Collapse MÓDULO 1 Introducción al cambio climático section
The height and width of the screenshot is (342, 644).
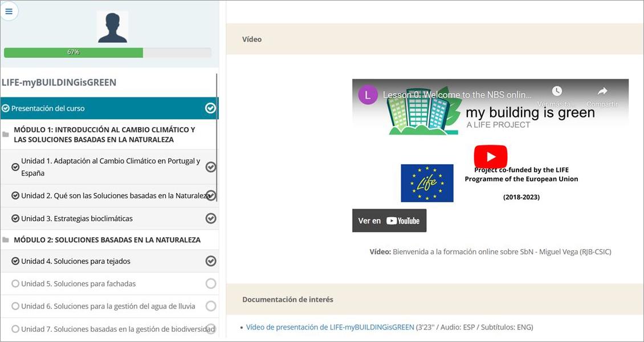(104, 135)
